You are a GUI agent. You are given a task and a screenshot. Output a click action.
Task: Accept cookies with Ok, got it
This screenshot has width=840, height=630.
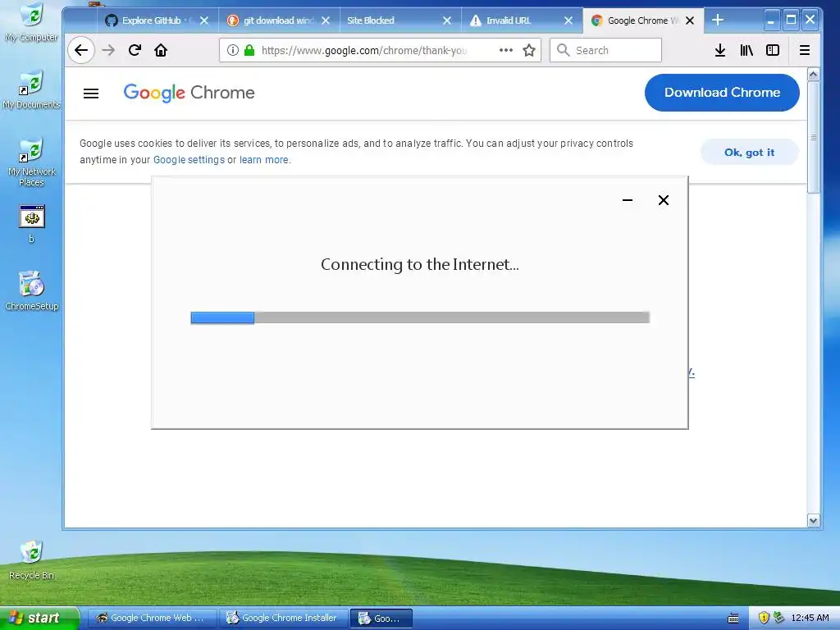(749, 153)
